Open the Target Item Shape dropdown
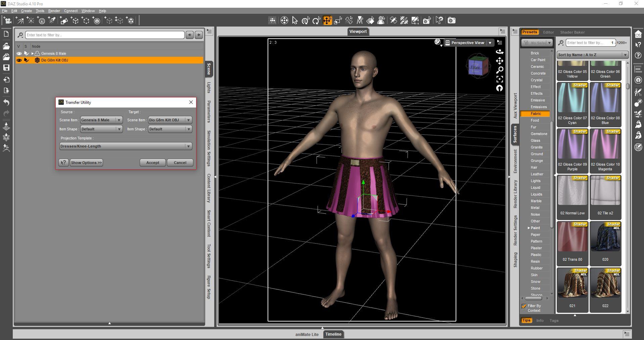The height and width of the screenshot is (340, 644). 170,129
